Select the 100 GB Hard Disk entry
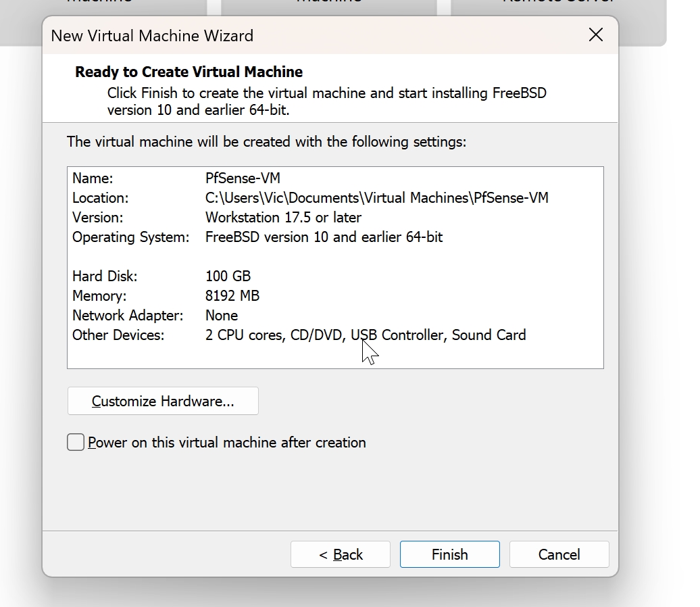This screenshot has width=700, height=607. 228,276
